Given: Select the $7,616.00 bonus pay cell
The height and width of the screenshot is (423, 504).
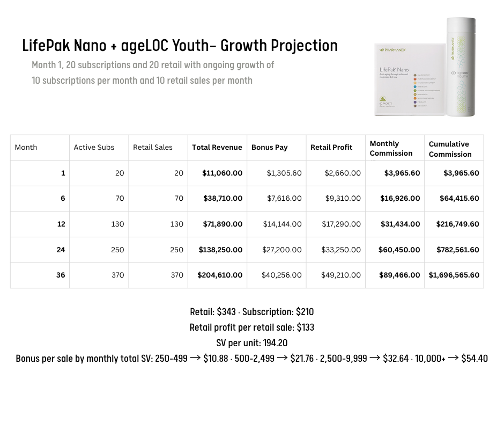Looking at the screenshot, I should coord(284,198).
